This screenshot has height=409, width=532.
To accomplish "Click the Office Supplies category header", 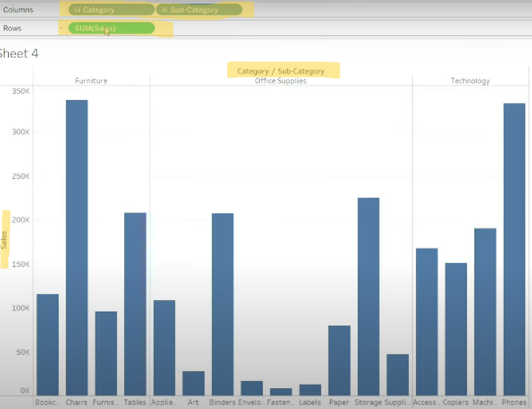I will tap(281, 81).
